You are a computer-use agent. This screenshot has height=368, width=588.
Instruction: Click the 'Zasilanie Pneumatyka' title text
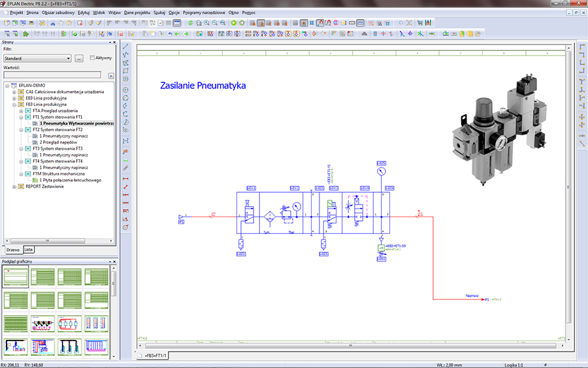pos(203,86)
